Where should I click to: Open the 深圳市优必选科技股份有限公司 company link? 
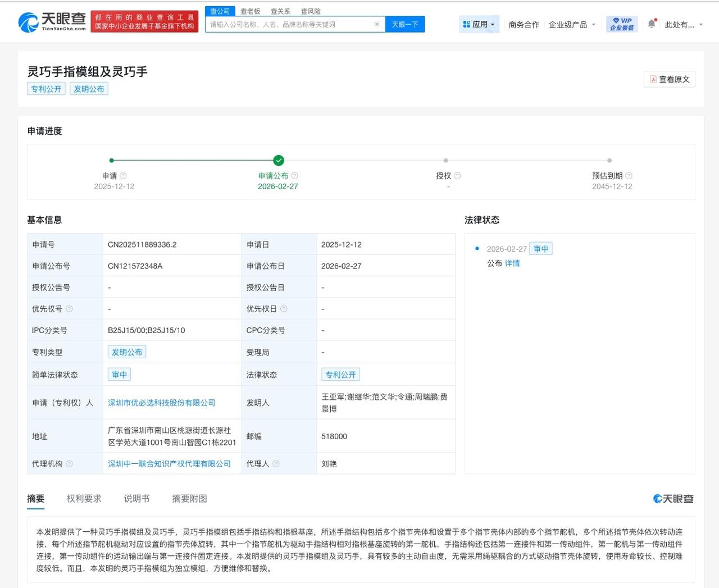pos(162,402)
